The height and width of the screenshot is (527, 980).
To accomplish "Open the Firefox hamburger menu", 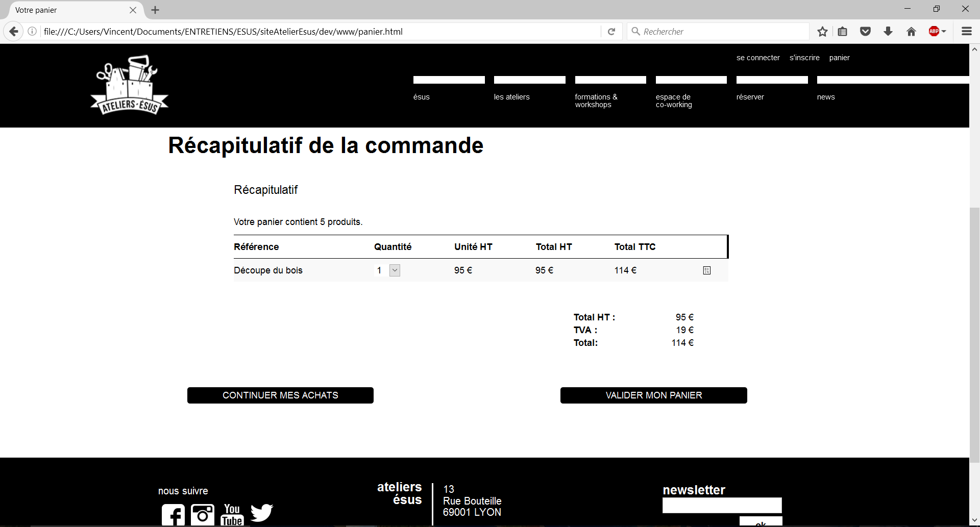I will click(966, 32).
